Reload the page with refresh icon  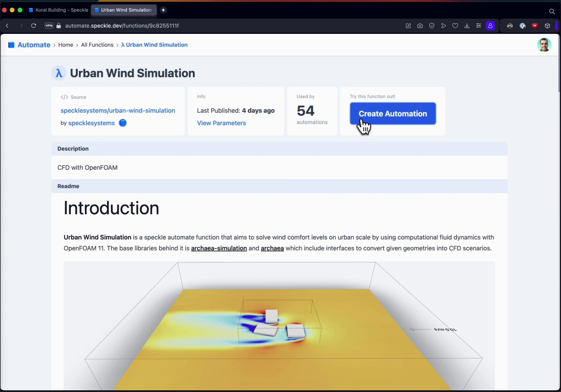[33, 26]
